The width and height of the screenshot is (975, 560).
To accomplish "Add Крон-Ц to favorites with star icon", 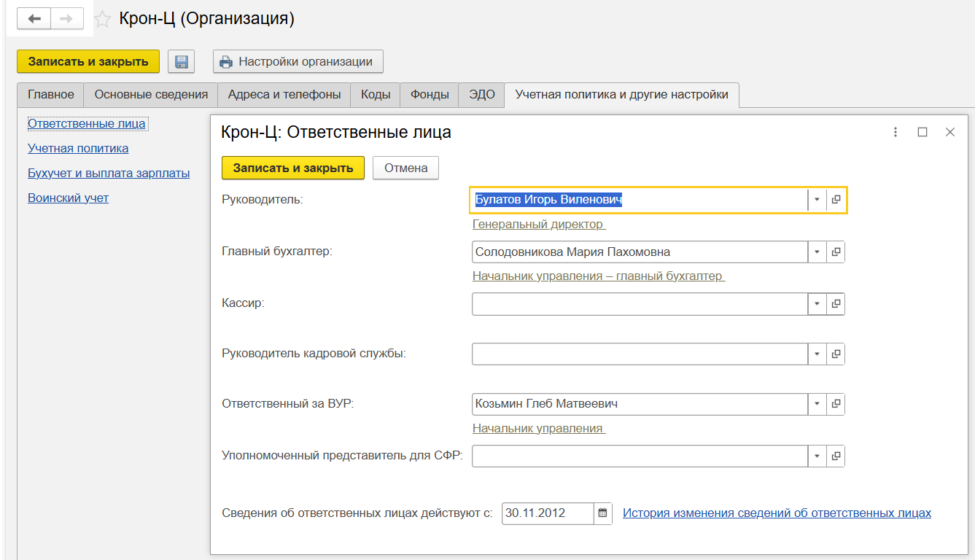I will pyautogui.click(x=103, y=20).
